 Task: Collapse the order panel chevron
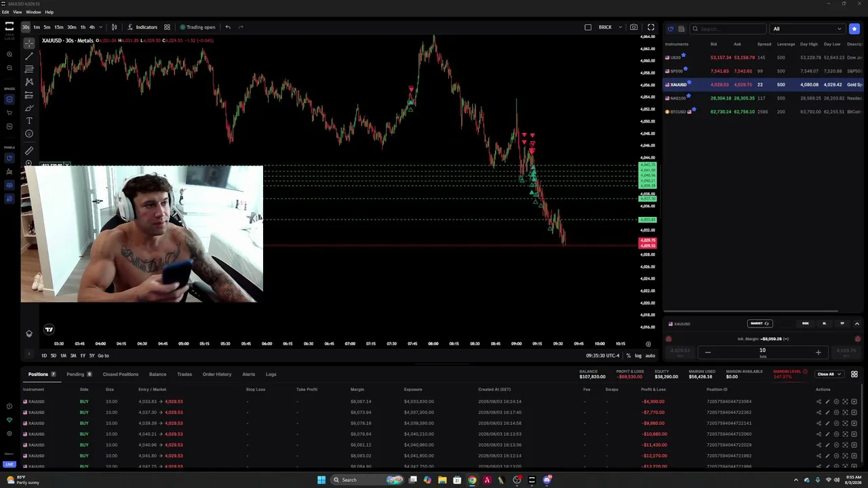[857, 323]
